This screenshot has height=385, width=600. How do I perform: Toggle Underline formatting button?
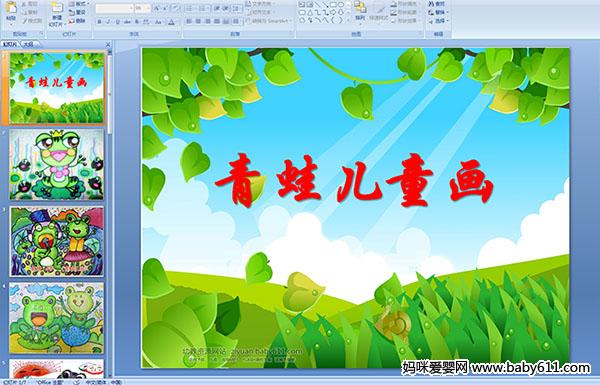coord(117,22)
